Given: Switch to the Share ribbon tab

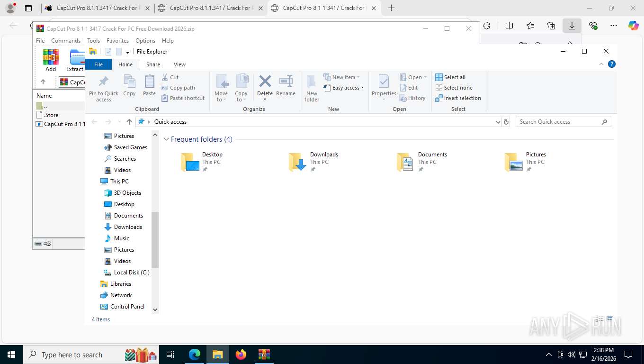Looking at the screenshot, I should [153, 64].
